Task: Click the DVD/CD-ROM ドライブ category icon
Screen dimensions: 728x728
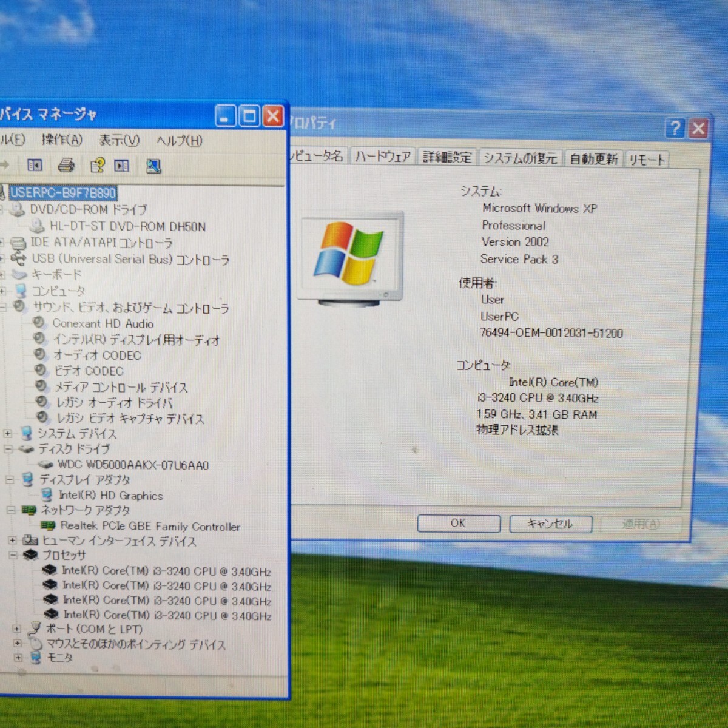Action: coord(18,209)
